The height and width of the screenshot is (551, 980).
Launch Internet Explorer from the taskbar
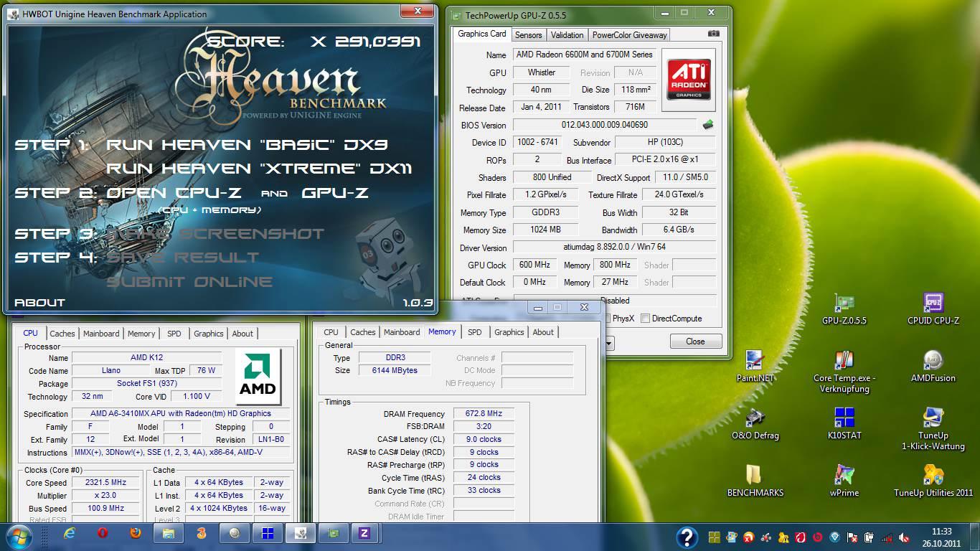69,533
